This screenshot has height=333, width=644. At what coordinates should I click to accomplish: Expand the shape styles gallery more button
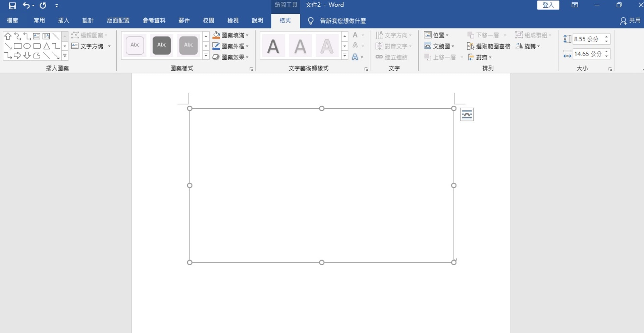coord(206,56)
